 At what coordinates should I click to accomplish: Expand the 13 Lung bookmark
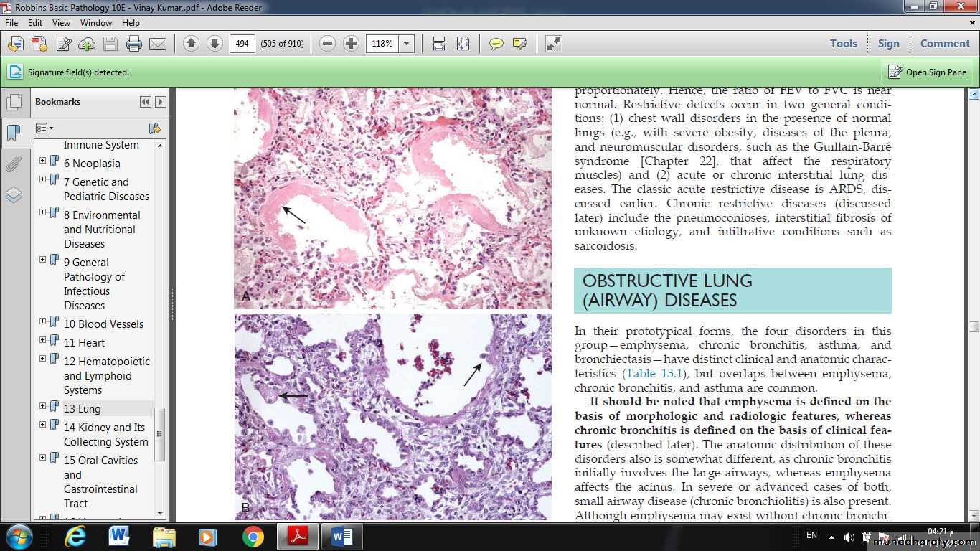coord(43,408)
